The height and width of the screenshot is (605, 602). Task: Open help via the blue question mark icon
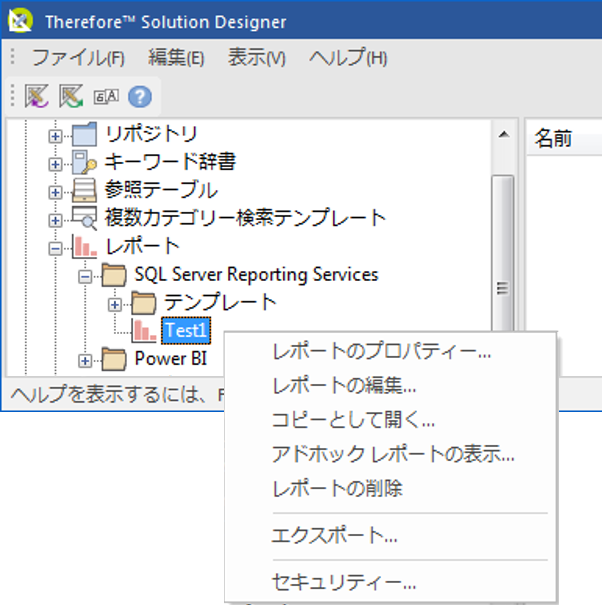140,96
